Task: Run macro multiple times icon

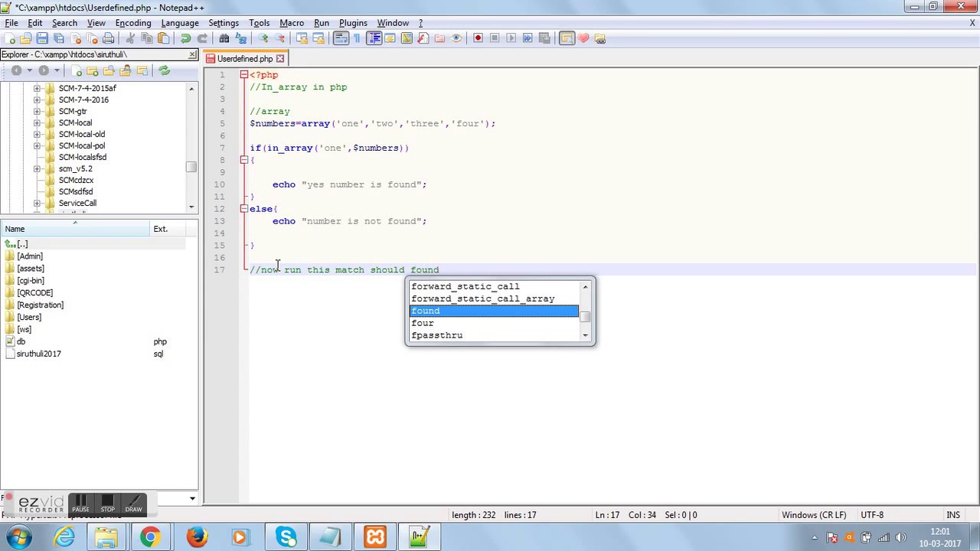Action: tap(528, 38)
